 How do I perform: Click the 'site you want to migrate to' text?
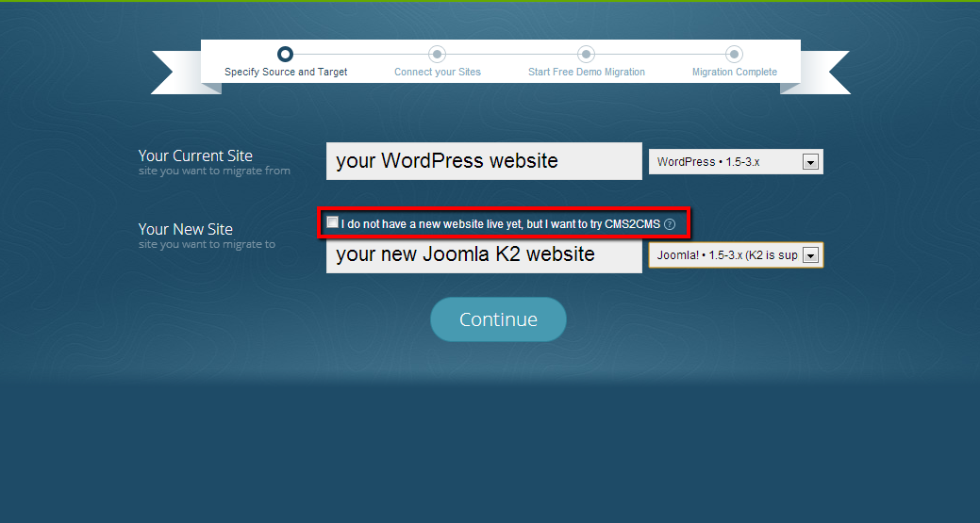coord(207,245)
